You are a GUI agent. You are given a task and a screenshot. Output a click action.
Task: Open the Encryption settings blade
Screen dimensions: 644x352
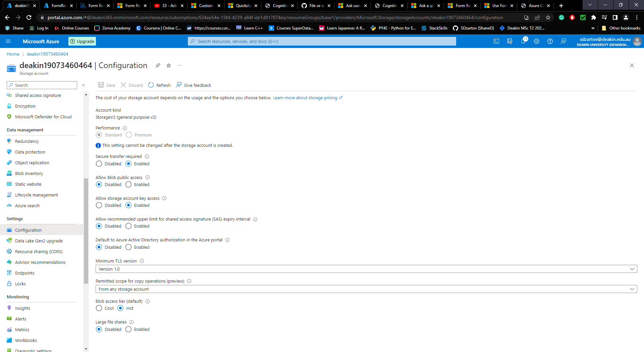pyautogui.click(x=25, y=106)
